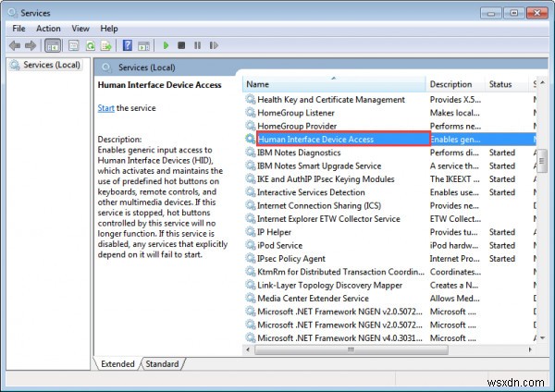Click the Forward arrow toolbar icon
The image size is (555, 392).
click(31, 45)
